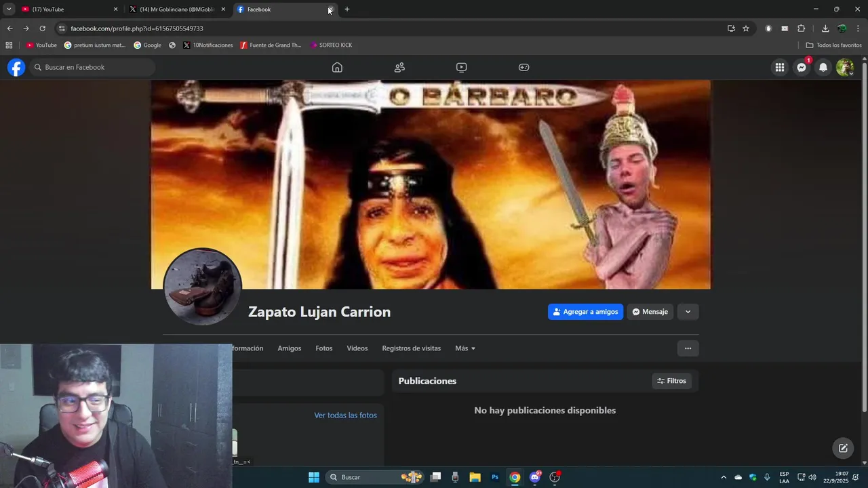
Task: Follow the Ver todas las fotos link
Action: (345, 415)
